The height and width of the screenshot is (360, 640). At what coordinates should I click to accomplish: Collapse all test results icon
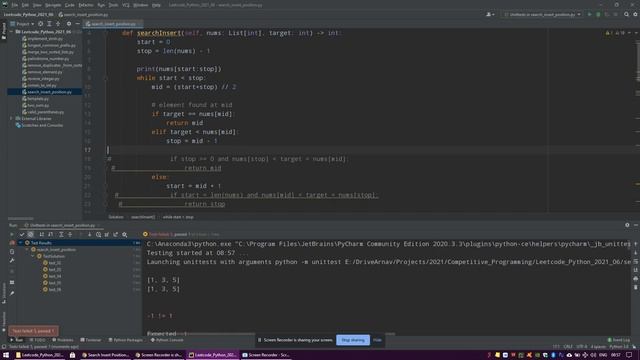point(70,234)
